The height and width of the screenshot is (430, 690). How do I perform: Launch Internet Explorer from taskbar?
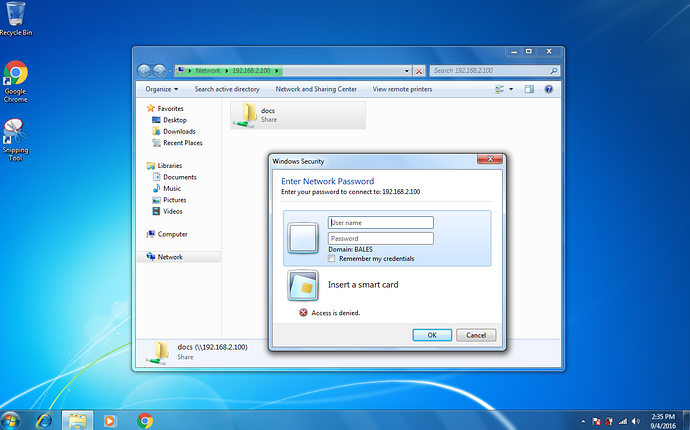point(44,421)
